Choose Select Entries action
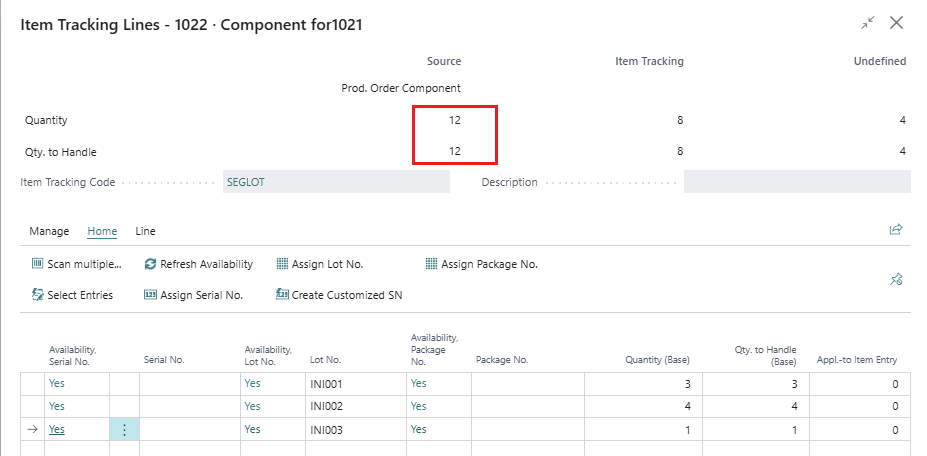 (x=80, y=295)
